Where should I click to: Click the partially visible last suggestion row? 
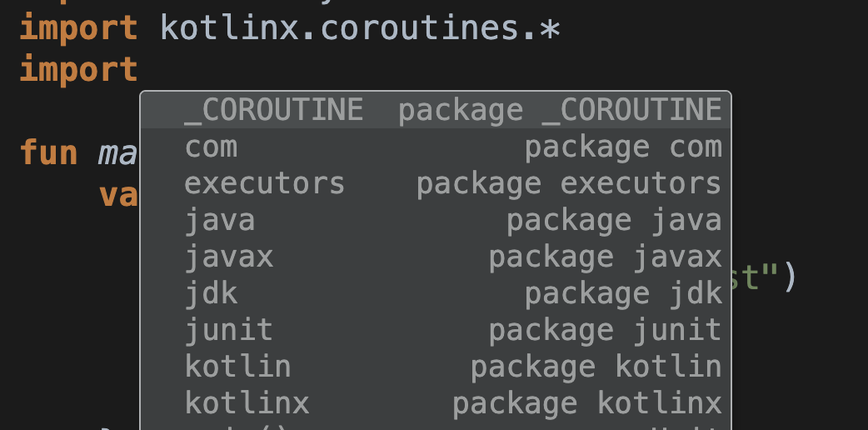click(436, 426)
